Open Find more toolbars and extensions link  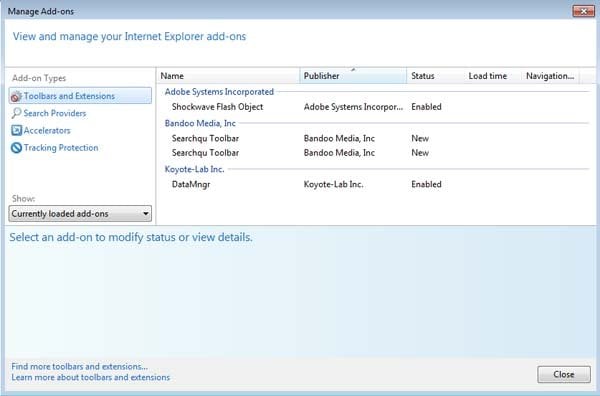tap(80, 366)
